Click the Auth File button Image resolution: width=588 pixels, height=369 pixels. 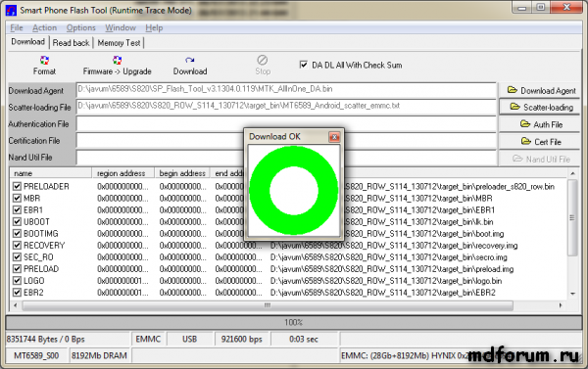pos(539,124)
